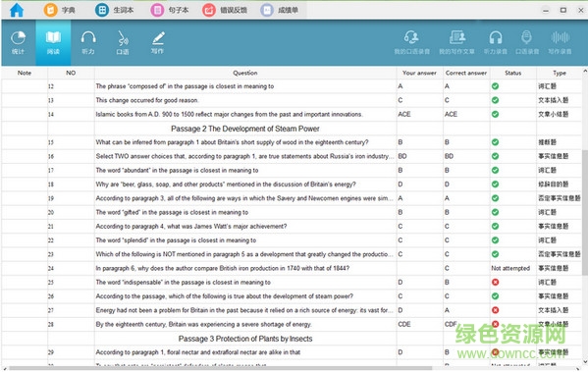Viewport: 588px width, 372px height.
Task: Select the British iron production 1740 question
Action: click(292, 268)
